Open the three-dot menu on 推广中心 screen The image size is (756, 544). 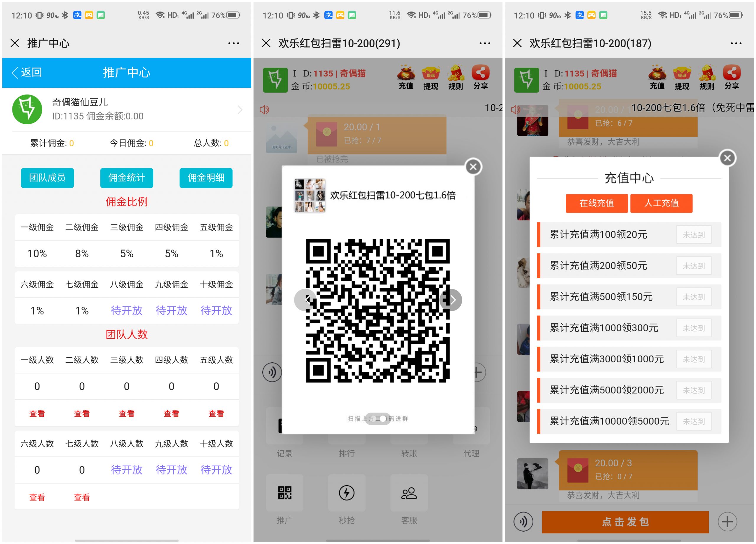tap(233, 43)
